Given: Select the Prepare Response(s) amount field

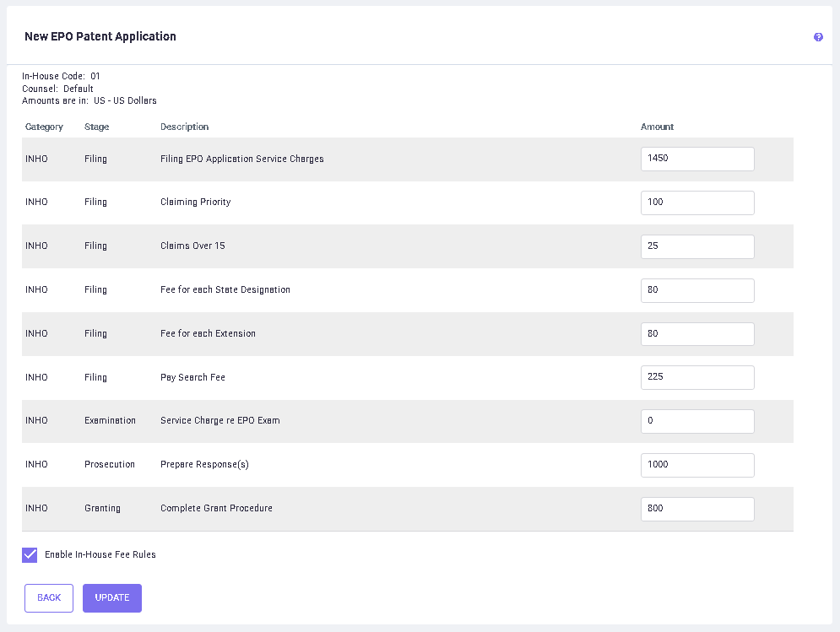Looking at the screenshot, I should click(696, 465).
